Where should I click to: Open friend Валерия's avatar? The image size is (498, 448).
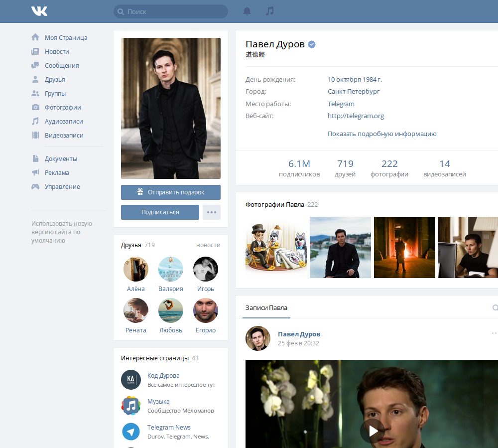coord(170,269)
